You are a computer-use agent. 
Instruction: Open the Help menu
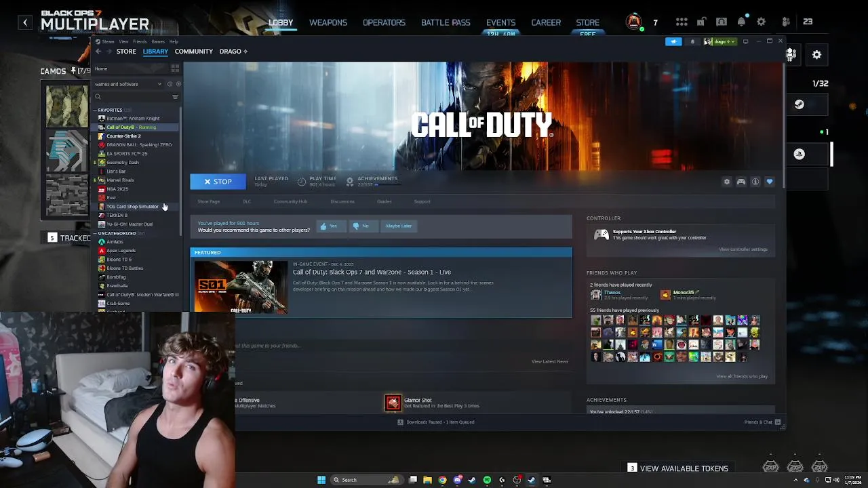(174, 41)
